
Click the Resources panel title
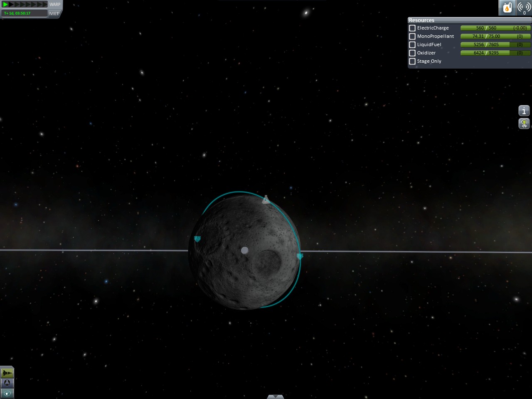tap(421, 20)
